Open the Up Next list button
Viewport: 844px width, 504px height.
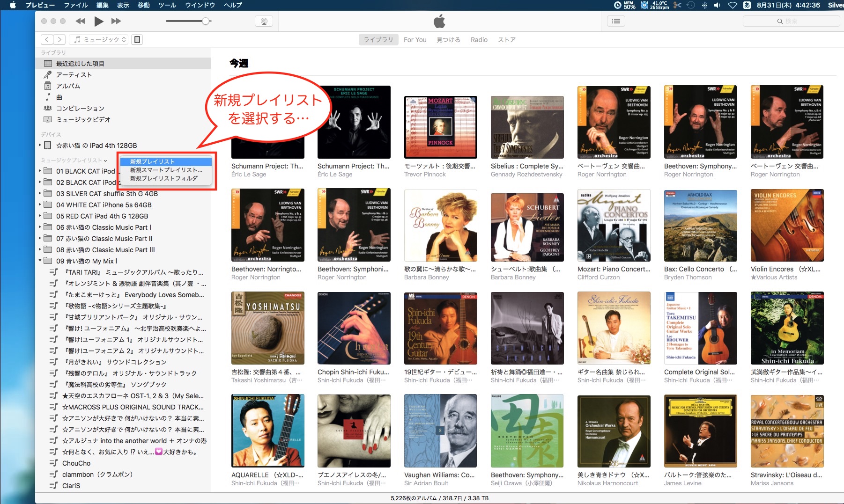pos(616,21)
